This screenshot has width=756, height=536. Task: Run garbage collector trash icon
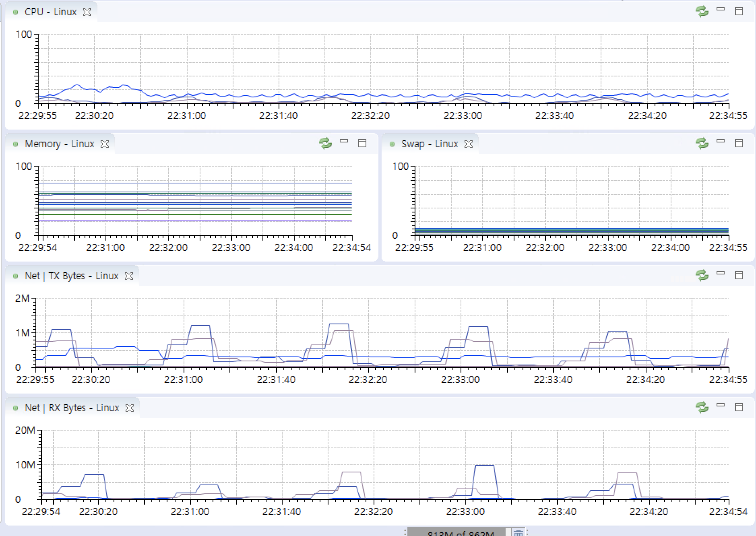coord(518,533)
